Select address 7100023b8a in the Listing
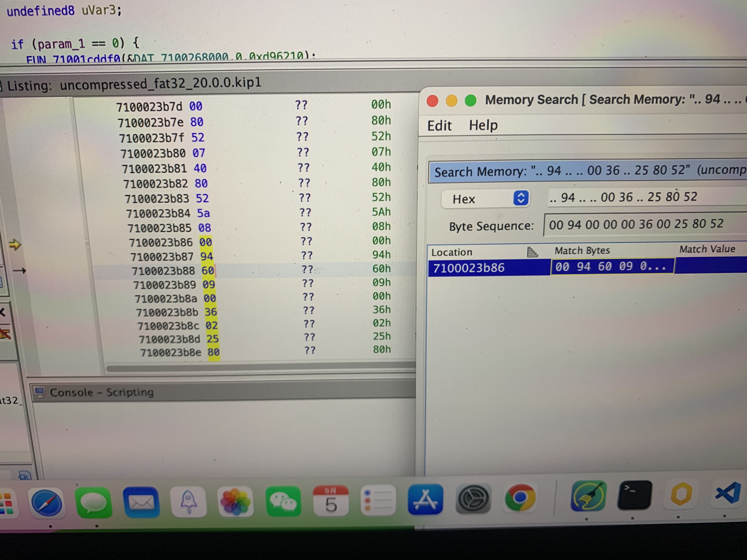Screen dimensions: 747x560 (x=166, y=299)
